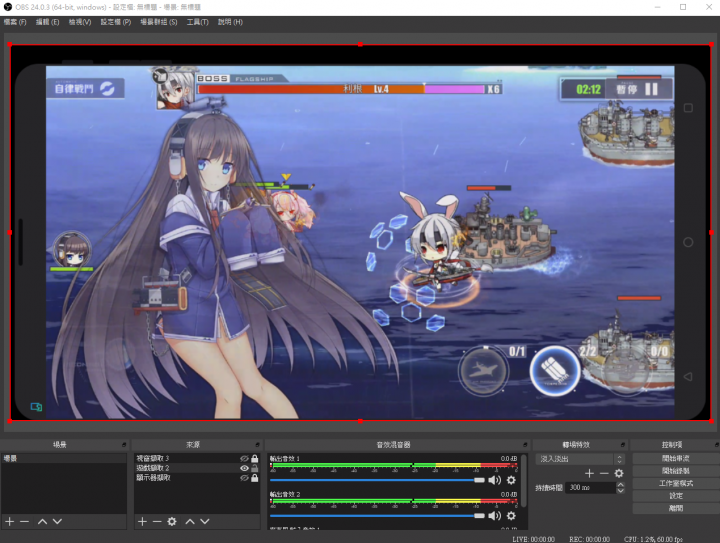Increase 持續時間 with the up arrow
The image size is (720, 543).
(x=620, y=485)
